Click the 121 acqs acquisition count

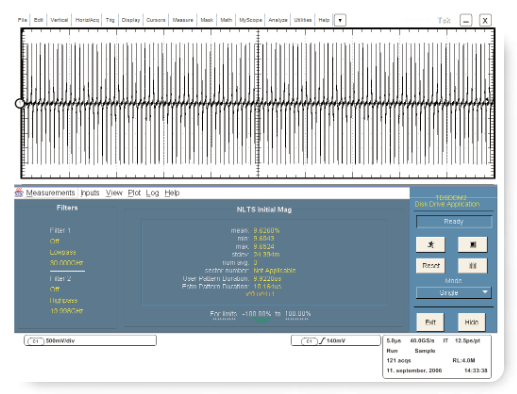click(399, 360)
